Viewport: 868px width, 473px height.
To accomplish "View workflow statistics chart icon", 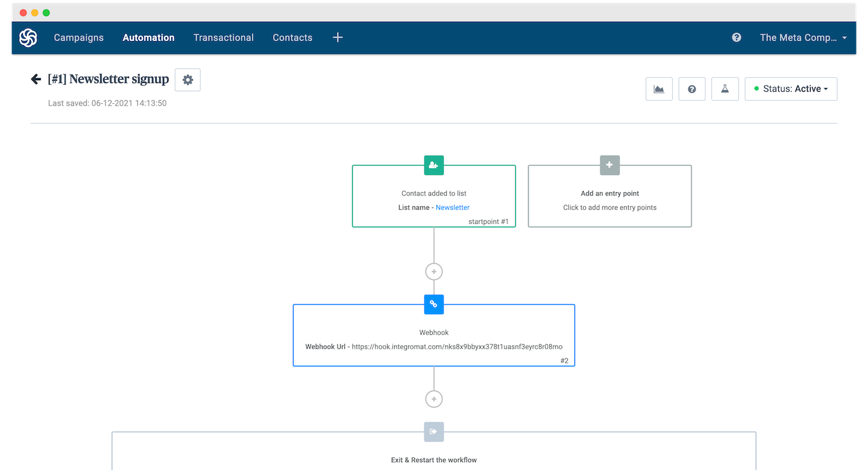I will 659,89.
